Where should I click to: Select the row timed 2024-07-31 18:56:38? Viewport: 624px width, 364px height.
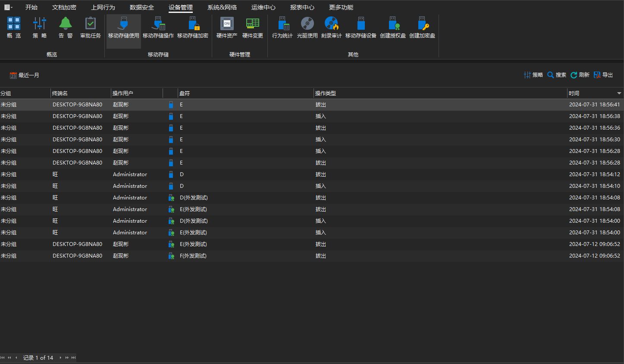[x=312, y=116]
